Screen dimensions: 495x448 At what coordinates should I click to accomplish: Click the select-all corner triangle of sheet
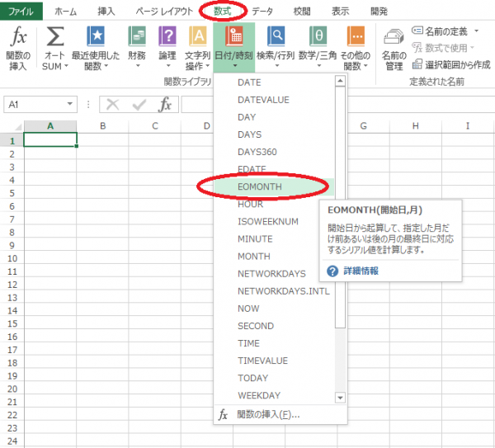coord(17,127)
